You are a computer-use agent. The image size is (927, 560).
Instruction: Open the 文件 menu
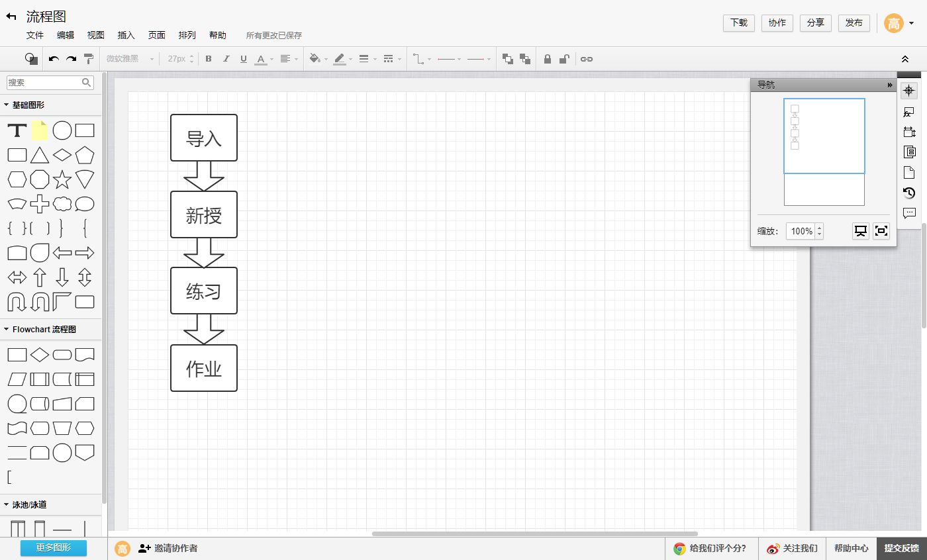coord(35,35)
